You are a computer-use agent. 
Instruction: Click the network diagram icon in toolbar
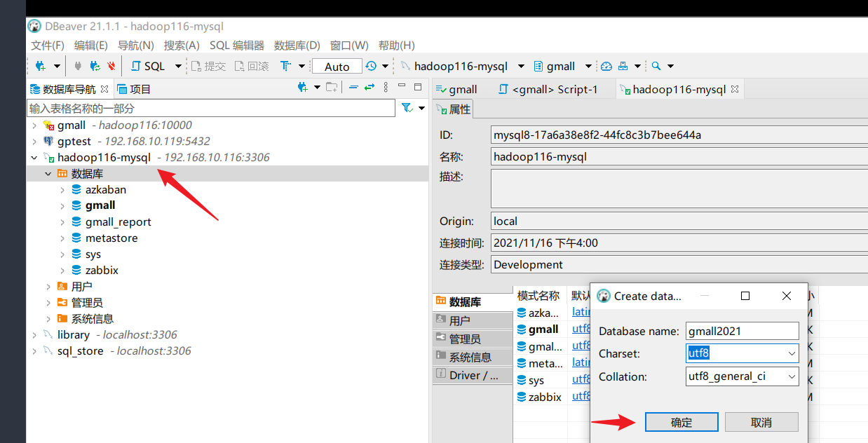tap(623, 66)
